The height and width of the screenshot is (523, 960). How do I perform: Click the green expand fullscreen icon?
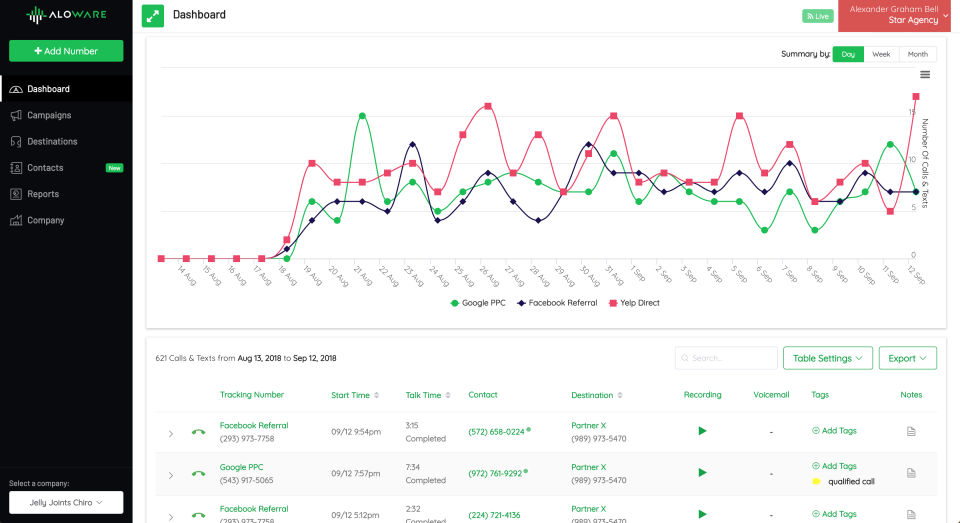[x=153, y=15]
